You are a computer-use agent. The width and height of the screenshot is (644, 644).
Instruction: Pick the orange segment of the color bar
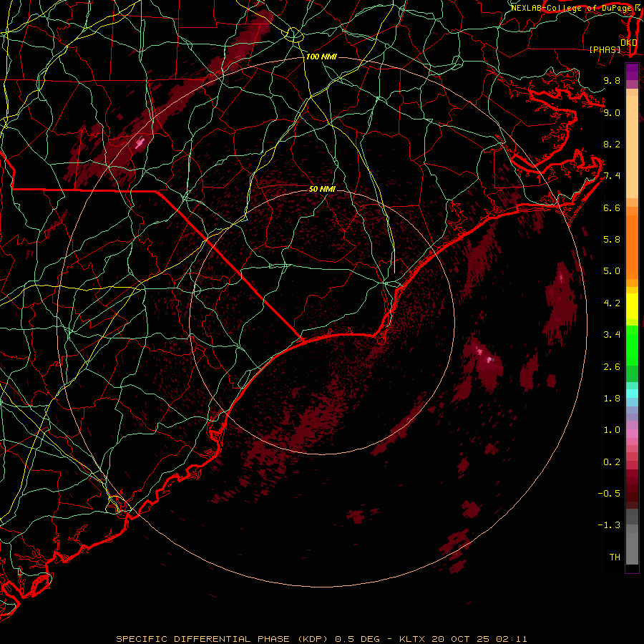pos(632,246)
